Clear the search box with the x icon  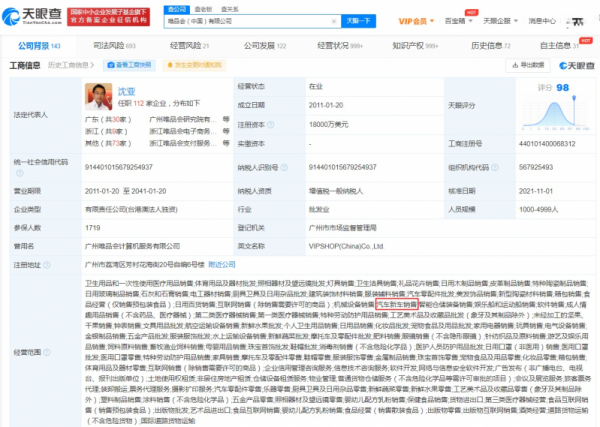334,21
